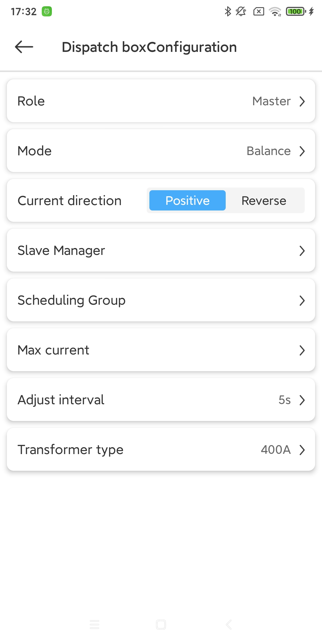
Task: Tap the SIM card missing icon
Action: [x=258, y=11]
